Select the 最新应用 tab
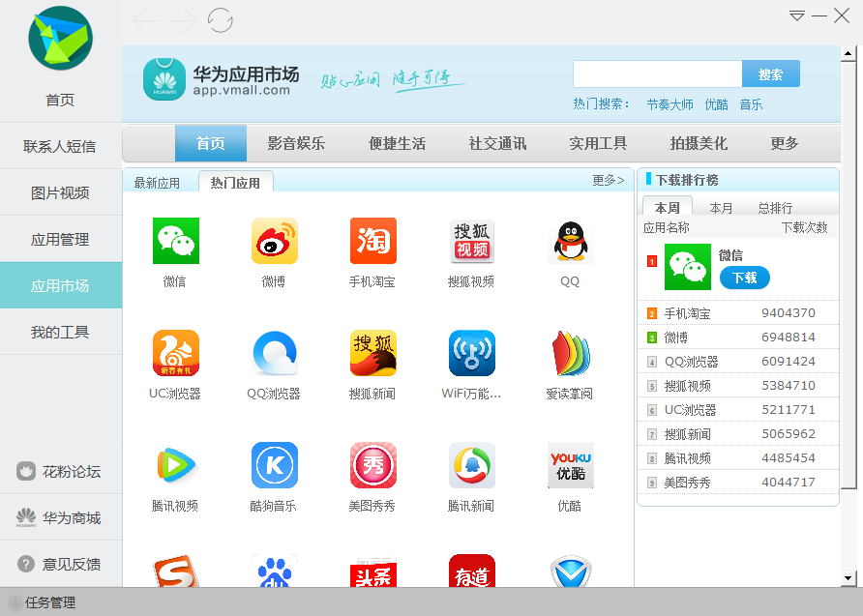The width and height of the screenshot is (863, 616). 157,183
